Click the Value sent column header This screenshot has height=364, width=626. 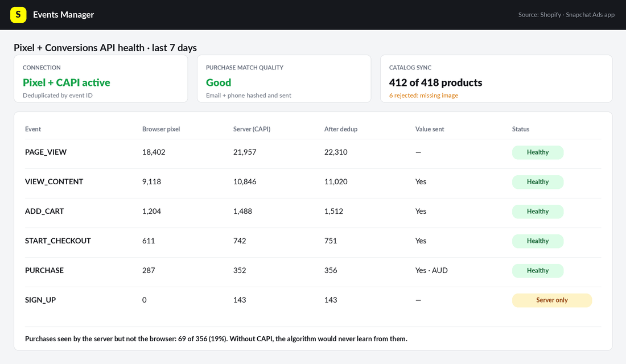[x=430, y=129]
